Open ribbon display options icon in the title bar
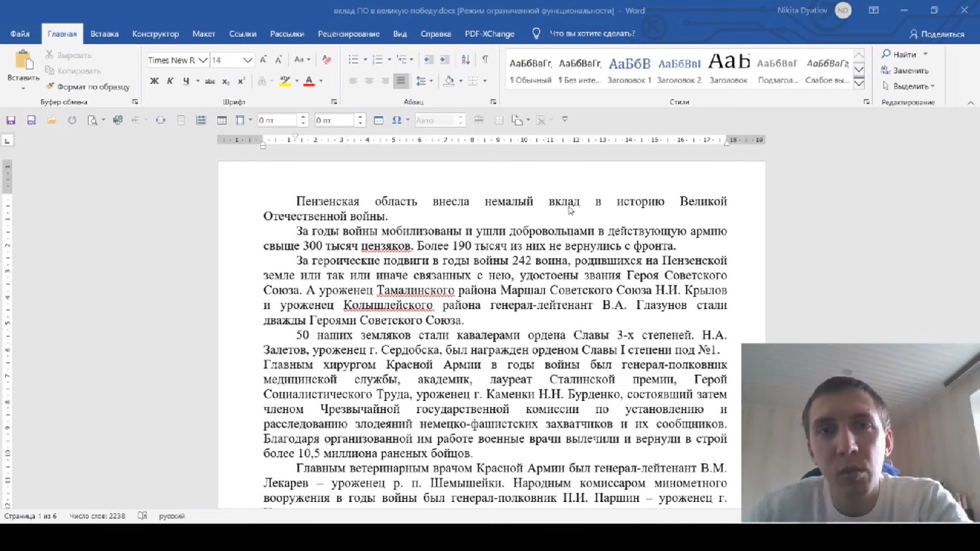 tap(874, 10)
